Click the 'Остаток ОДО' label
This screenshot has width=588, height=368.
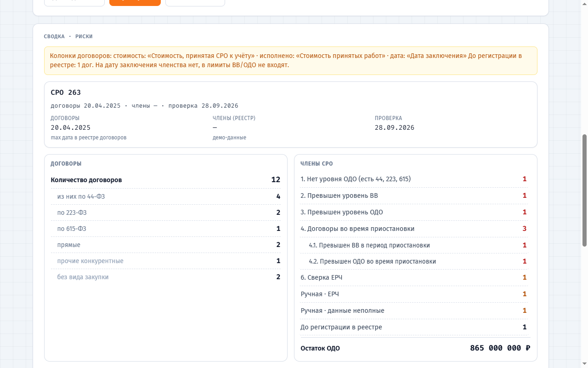320,348
